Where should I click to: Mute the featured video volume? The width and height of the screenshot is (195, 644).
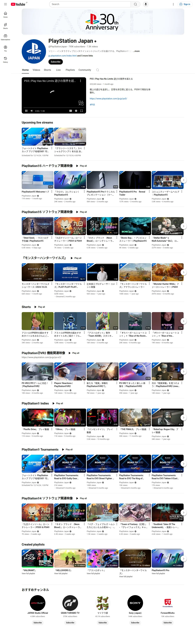coord(32,111)
